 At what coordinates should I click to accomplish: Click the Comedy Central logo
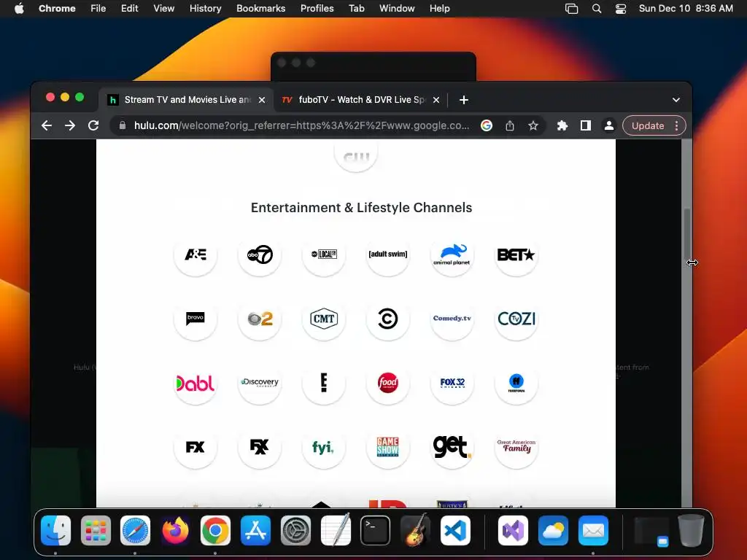388,319
